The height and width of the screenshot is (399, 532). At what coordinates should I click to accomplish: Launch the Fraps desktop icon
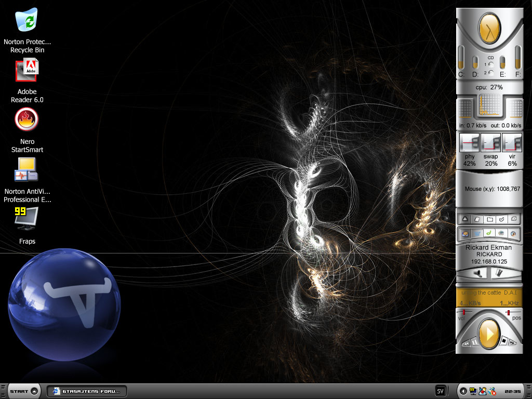click(27, 218)
